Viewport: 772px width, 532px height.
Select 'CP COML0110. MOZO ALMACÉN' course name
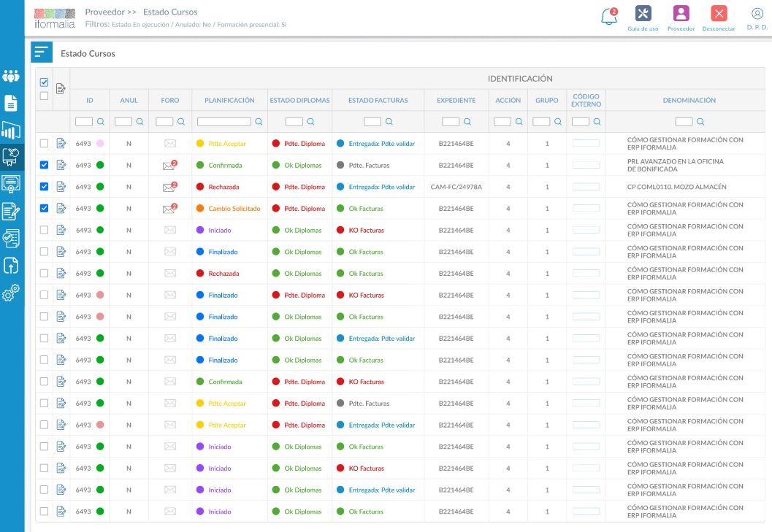point(676,187)
